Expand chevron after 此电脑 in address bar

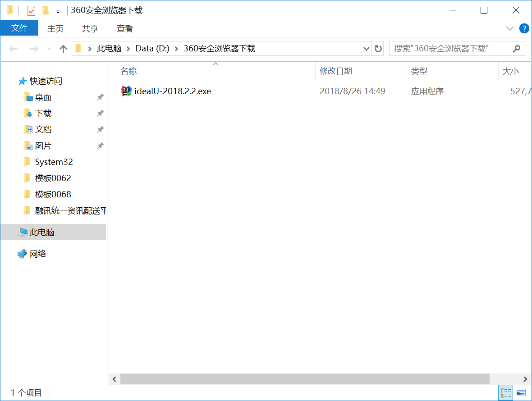[128, 49]
